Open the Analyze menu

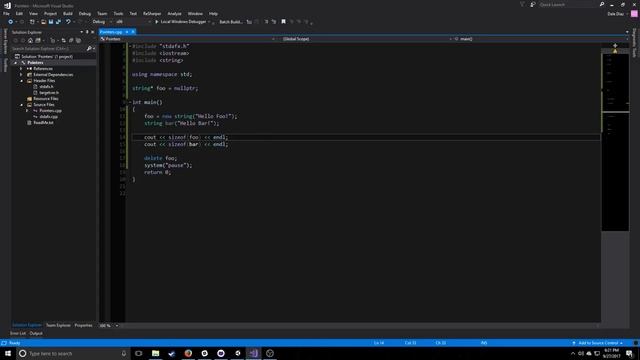coord(174,13)
